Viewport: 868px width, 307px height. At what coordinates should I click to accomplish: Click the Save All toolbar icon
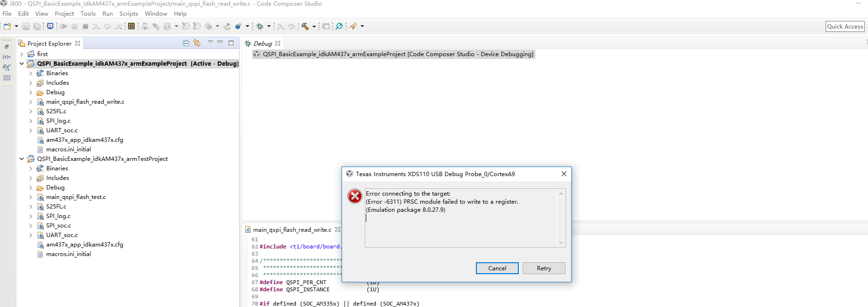pos(37,26)
